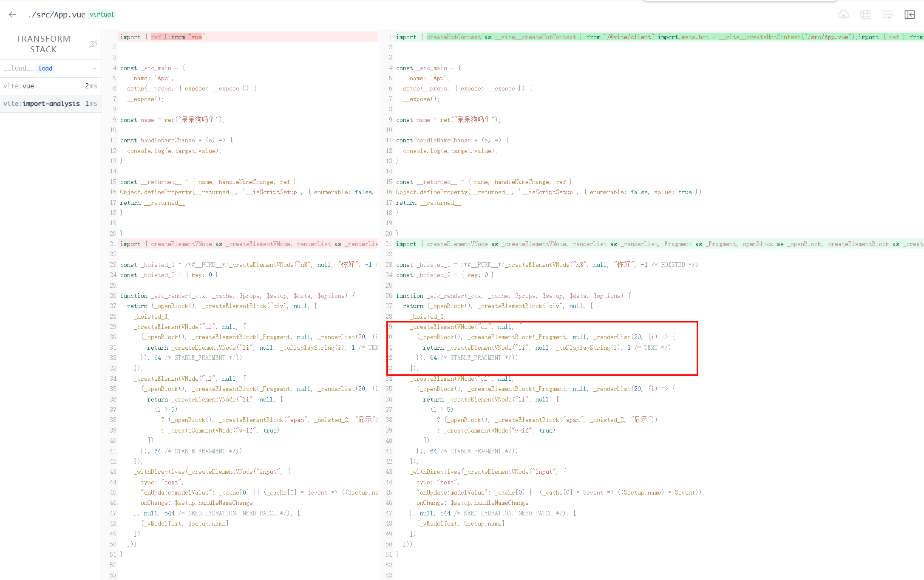
Task: Go back using the left arrow icon
Action: (x=12, y=14)
